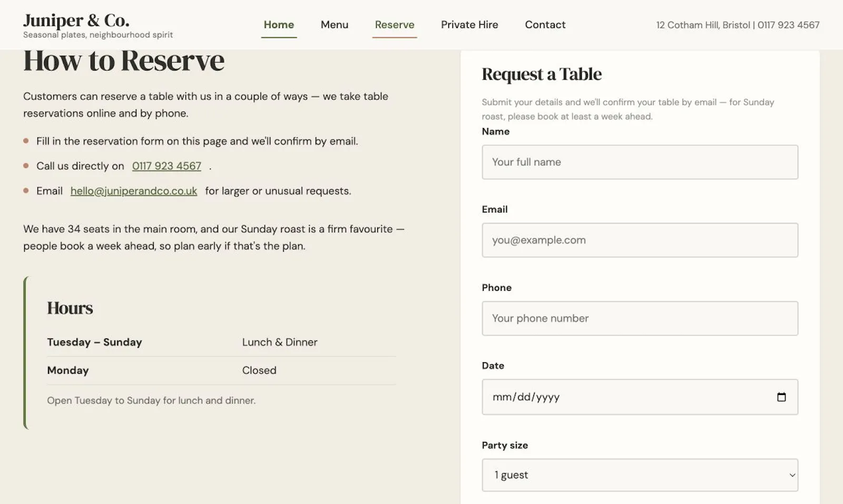Click the 'How to Reserve' heading
Screen dimensions: 843x504
click(x=124, y=61)
